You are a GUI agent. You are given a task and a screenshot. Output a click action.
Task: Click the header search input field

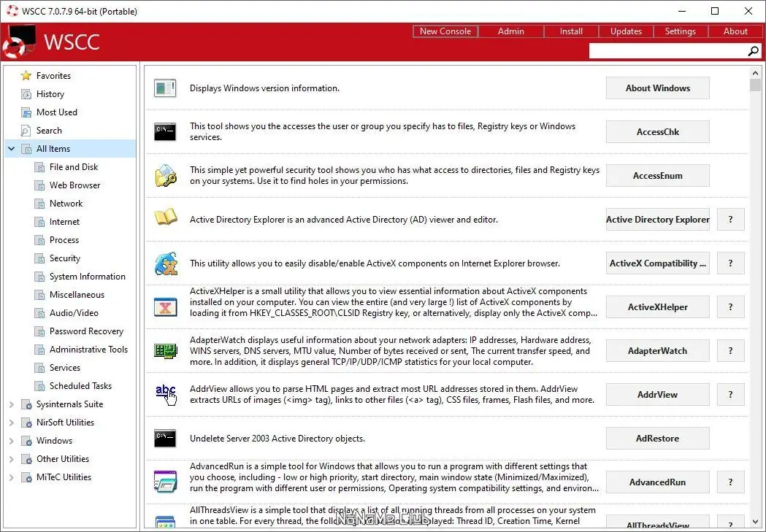(x=668, y=51)
